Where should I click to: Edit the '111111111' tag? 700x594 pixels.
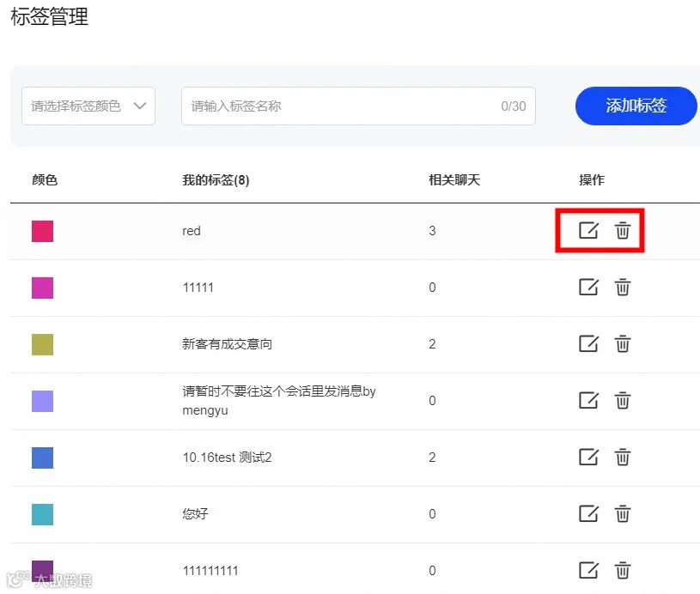tap(588, 570)
